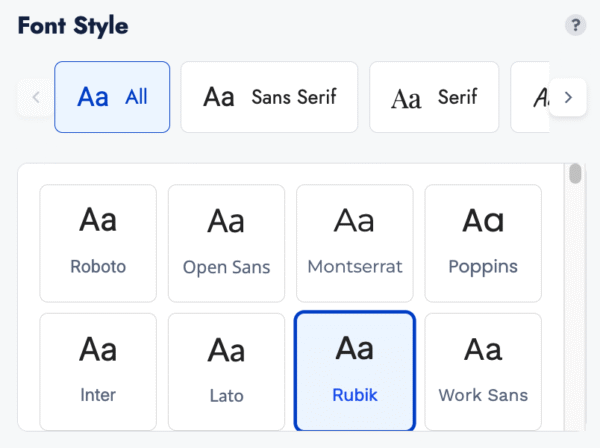600x448 pixels.
Task: Pick the Open Sans font card
Action: click(226, 243)
